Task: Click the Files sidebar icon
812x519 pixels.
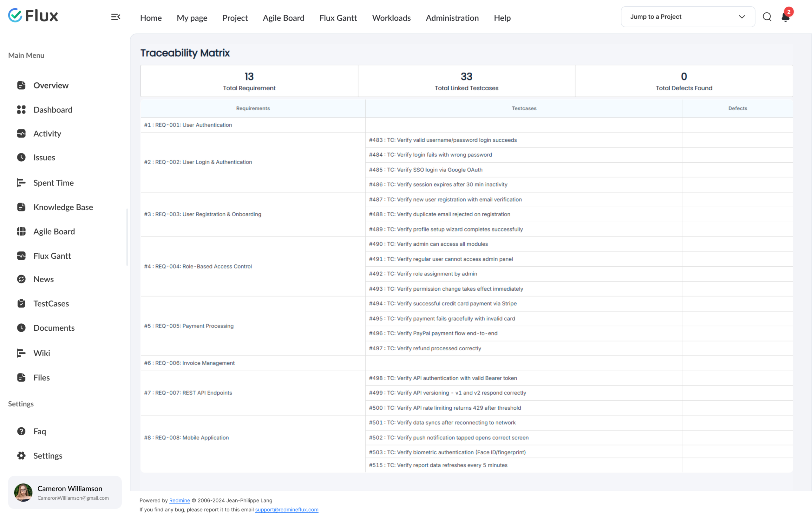Action: [x=21, y=378]
